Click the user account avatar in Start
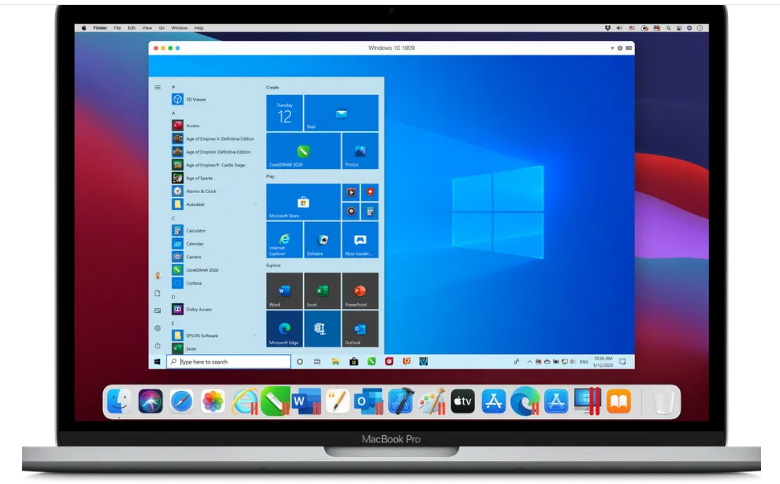780x484 pixels. (158, 276)
